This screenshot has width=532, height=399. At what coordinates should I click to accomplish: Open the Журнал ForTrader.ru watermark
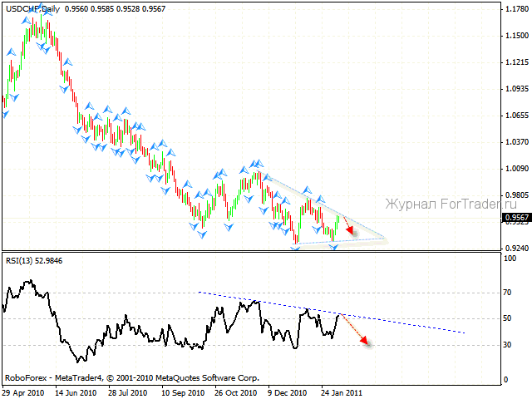(x=450, y=202)
